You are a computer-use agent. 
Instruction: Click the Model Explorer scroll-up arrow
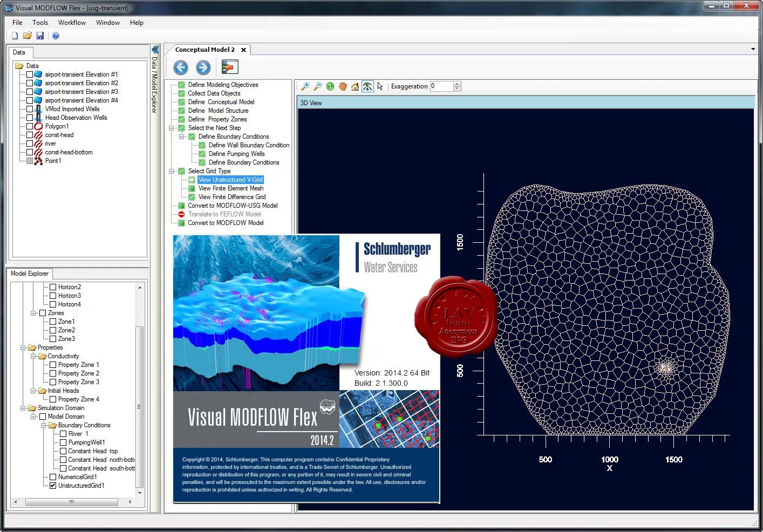pyautogui.click(x=140, y=288)
